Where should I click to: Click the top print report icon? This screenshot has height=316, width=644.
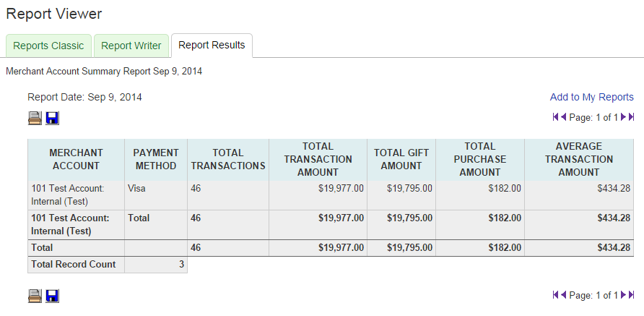coord(35,118)
